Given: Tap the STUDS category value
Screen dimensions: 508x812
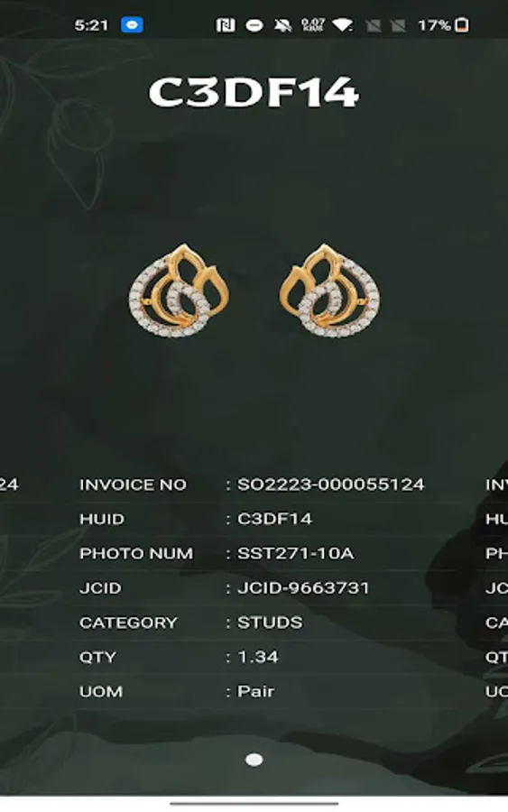Looking at the screenshot, I should 270,622.
